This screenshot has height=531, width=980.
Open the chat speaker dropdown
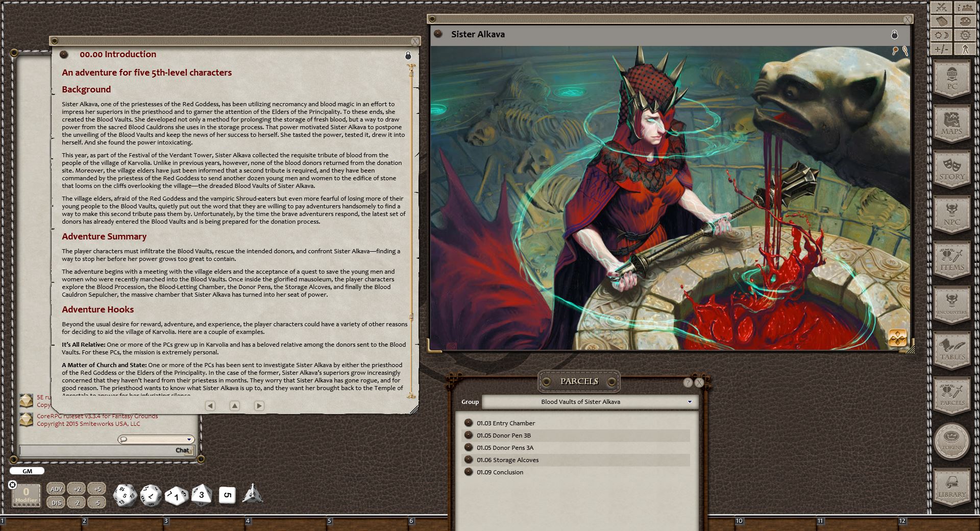[x=156, y=439]
